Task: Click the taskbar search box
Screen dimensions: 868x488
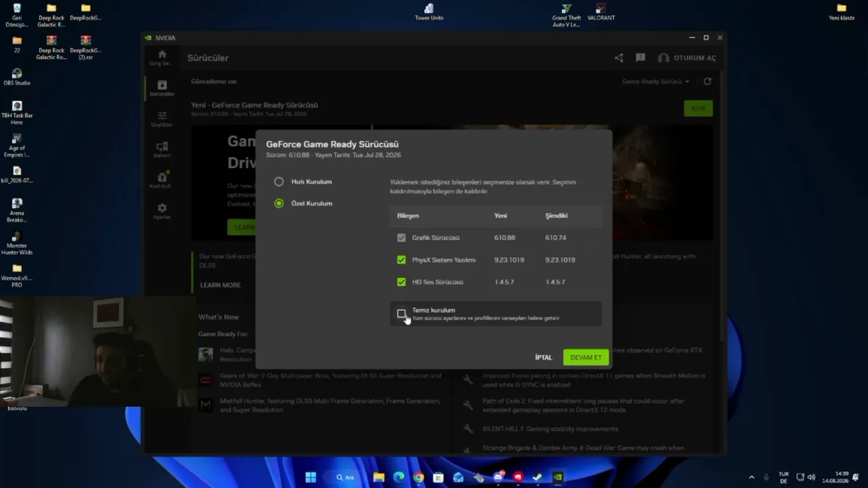Action: click(x=346, y=477)
